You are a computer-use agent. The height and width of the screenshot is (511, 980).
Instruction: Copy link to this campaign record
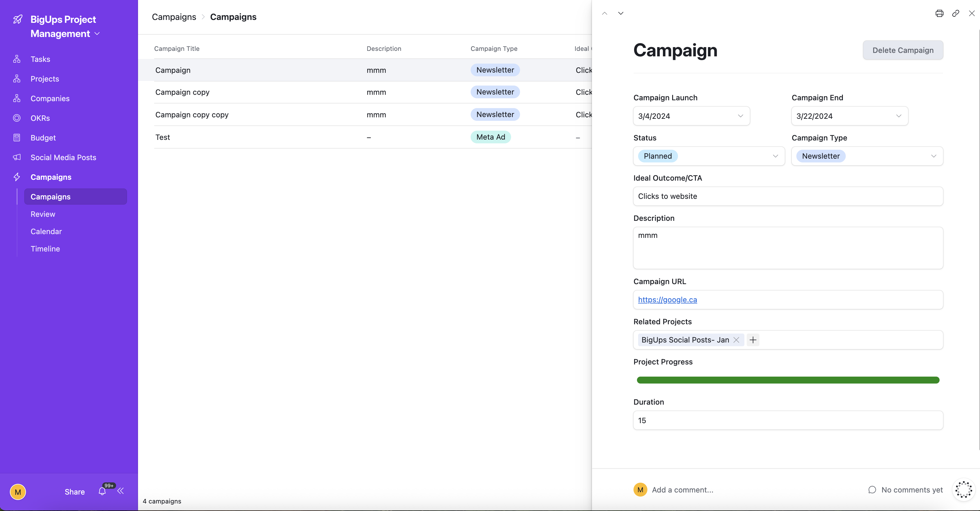[956, 13]
